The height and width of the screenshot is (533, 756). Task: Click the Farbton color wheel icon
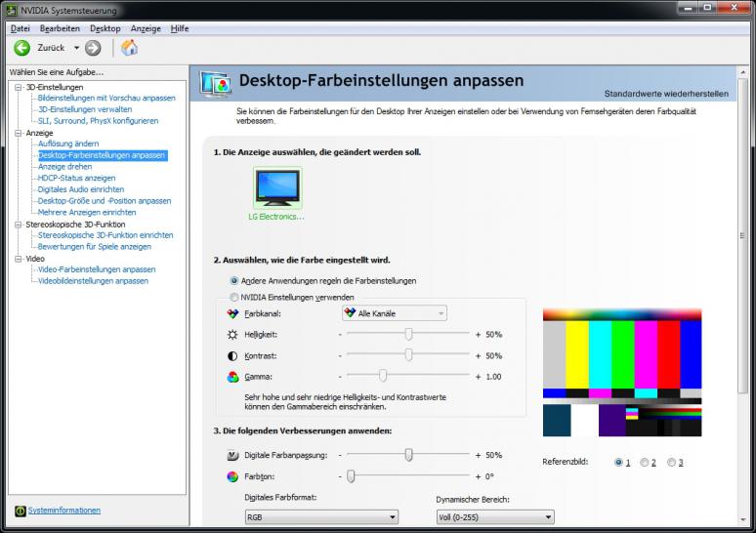pos(232,476)
